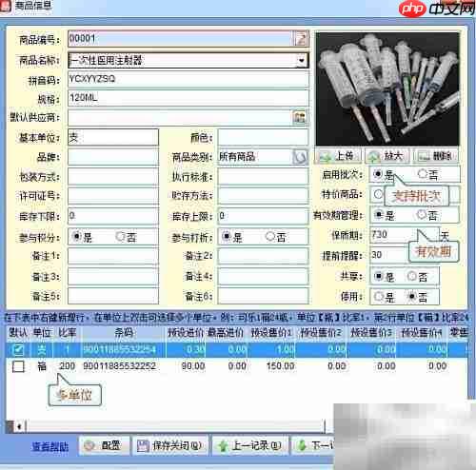Click the 基本单位 input field
476x470 pixels.
point(113,137)
